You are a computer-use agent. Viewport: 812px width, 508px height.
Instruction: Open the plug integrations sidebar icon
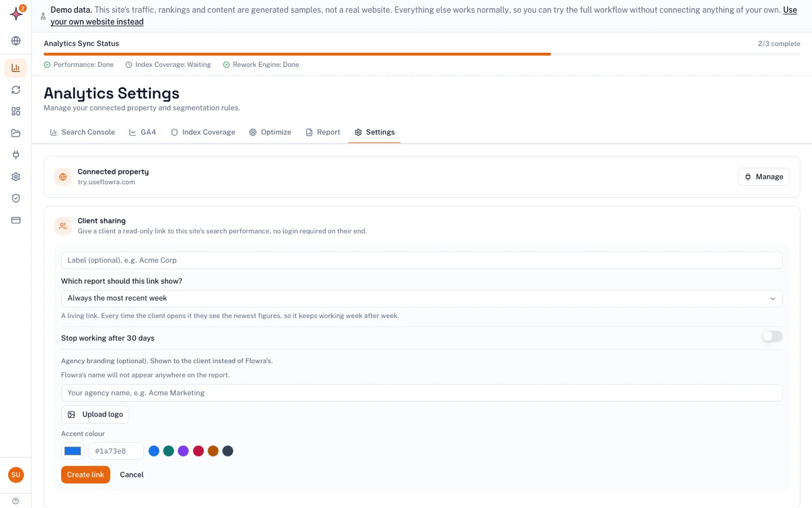[16, 155]
